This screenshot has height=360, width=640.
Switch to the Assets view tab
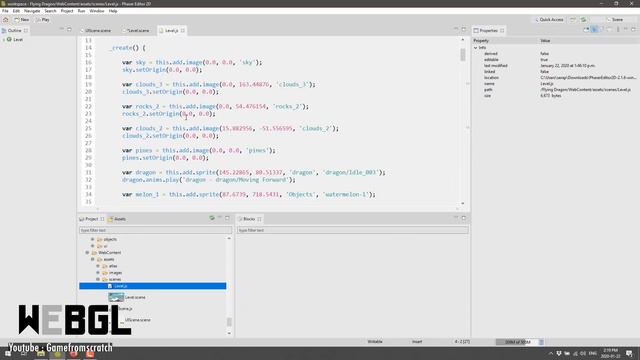point(117,219)
